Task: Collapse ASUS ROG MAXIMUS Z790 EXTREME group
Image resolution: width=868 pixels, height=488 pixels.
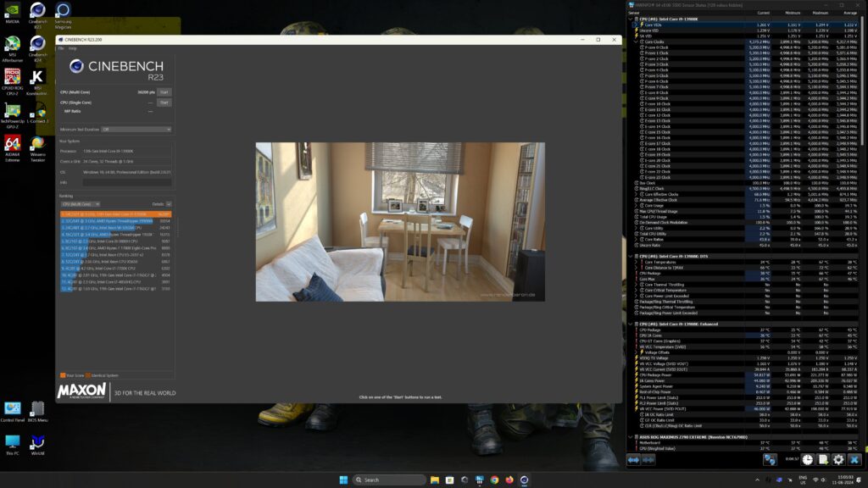Action: [x=631, y=437]
